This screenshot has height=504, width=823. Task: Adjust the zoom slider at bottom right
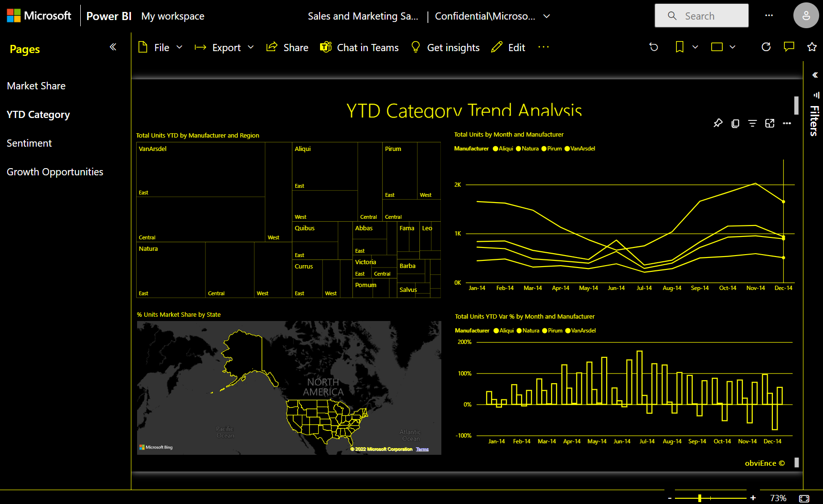click(700, 497)
